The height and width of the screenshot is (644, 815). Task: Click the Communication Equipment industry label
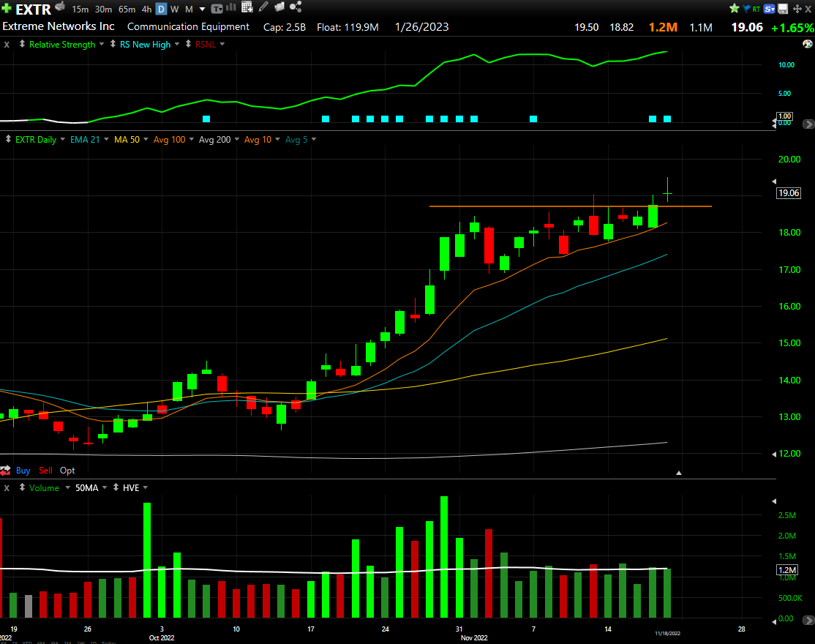(188, 26)
